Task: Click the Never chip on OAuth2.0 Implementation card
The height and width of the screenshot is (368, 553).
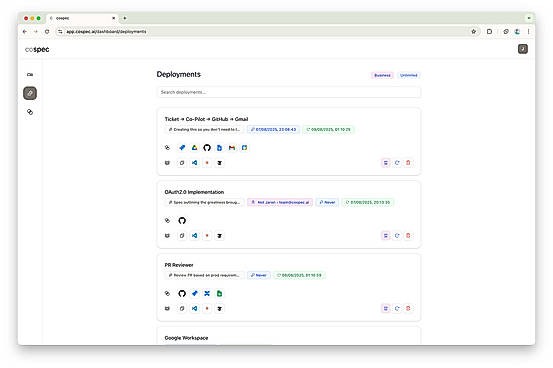Action: [327, 202]
